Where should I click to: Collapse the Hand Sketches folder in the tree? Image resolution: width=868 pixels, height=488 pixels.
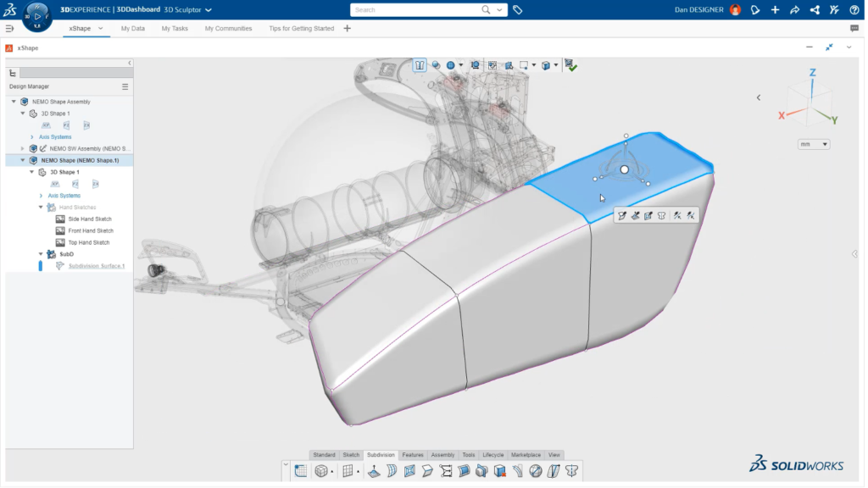click(x=40, y=207)
